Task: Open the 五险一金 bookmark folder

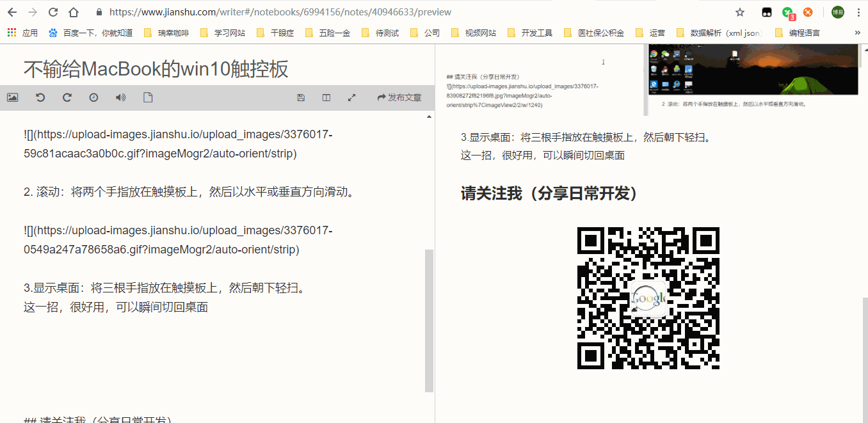Action: pyautogui.click(x=328, y=33)
